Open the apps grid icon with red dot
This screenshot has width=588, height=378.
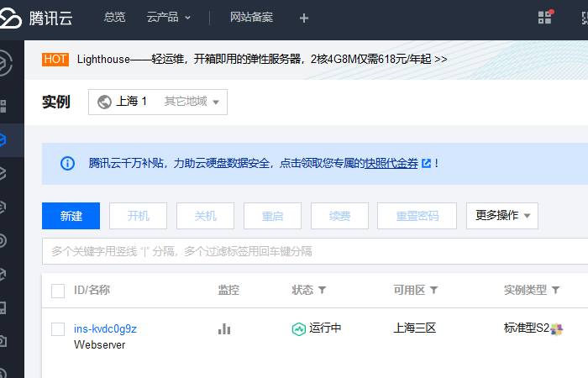coord(545,18)
